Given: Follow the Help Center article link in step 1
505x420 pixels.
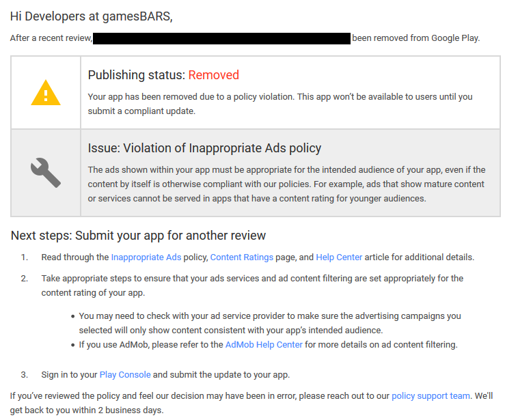Looking at the screenshot, I should [339, 257].
